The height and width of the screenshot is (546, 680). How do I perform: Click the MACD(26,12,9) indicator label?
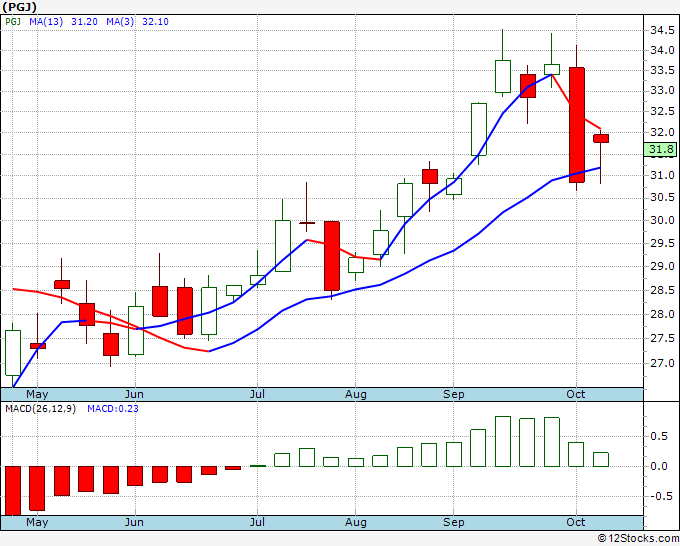click(x=40, y=409)
